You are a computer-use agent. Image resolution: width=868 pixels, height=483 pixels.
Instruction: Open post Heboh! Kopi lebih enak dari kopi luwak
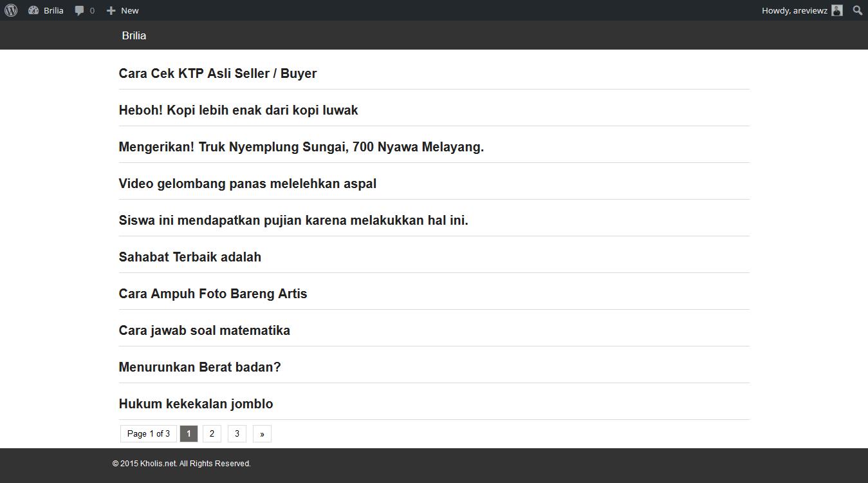(x=238, y=110)
